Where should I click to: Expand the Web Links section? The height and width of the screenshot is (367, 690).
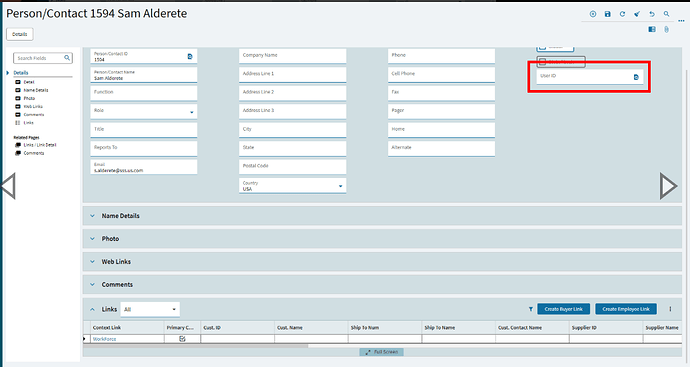tap(92, 262)
